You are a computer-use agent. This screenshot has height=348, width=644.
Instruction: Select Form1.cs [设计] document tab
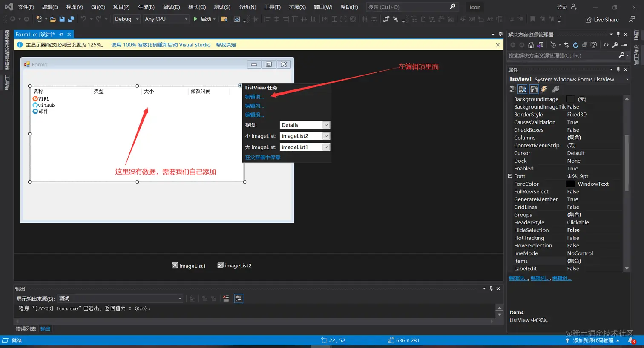click(35, 35)
